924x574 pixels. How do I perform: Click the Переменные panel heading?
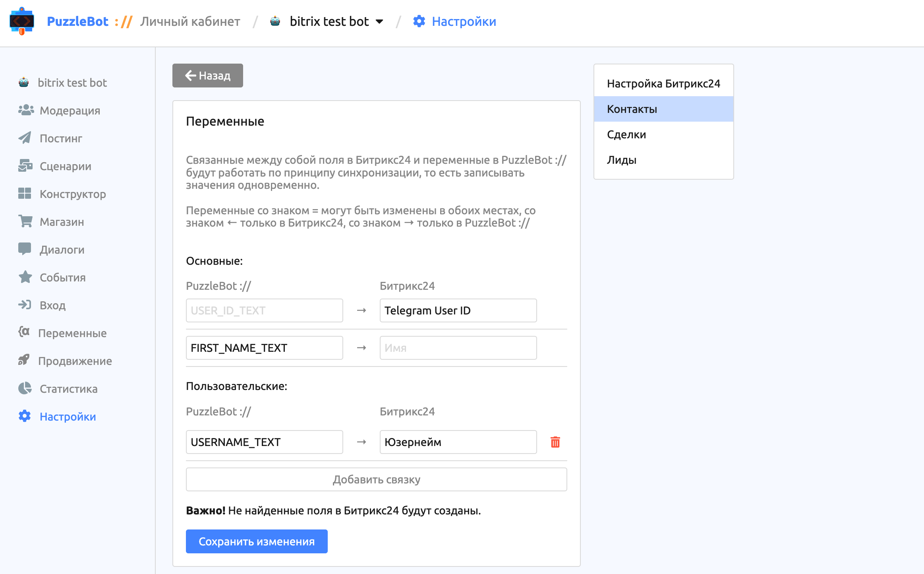225,121
